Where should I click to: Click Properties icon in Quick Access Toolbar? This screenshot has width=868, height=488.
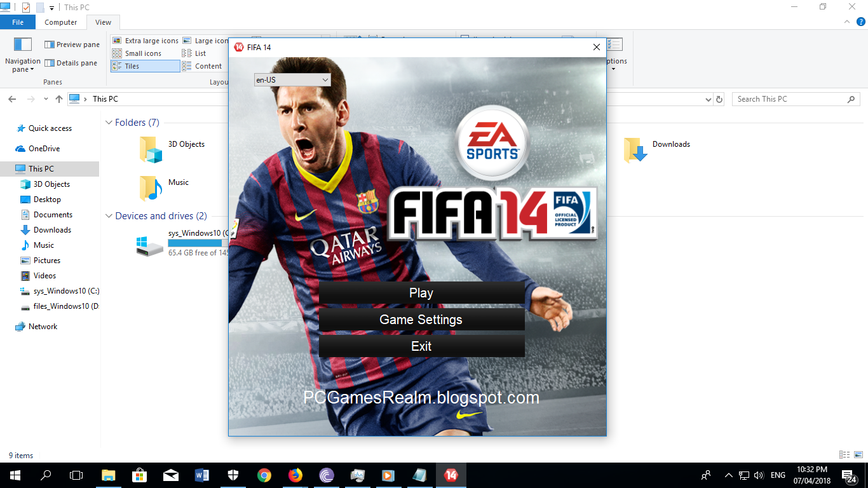26,8
